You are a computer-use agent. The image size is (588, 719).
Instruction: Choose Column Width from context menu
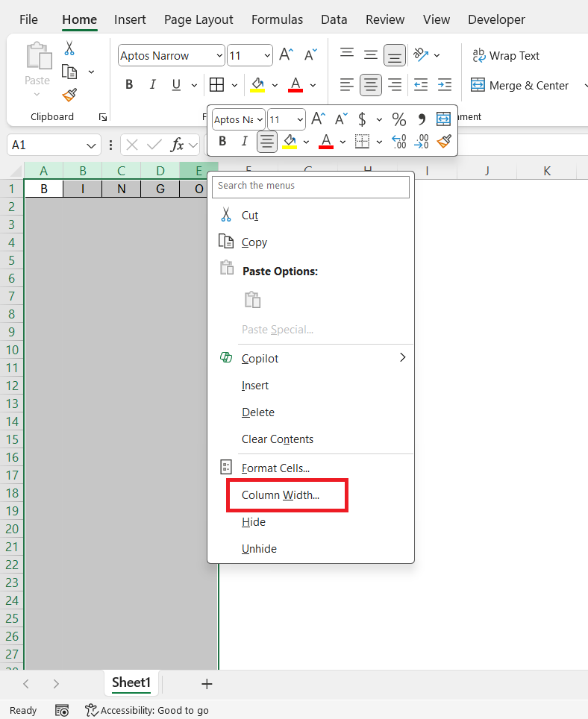pyautogui.click(x=310, y=495)
